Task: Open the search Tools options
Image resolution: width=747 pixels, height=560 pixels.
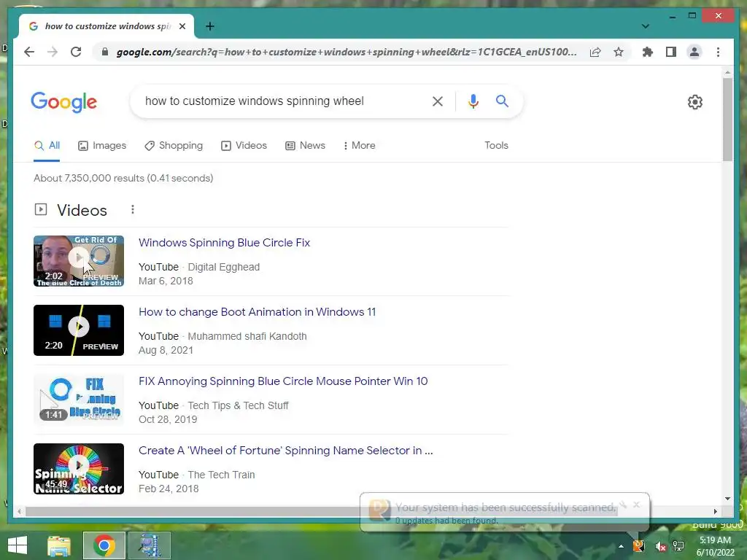Action: 496,146
